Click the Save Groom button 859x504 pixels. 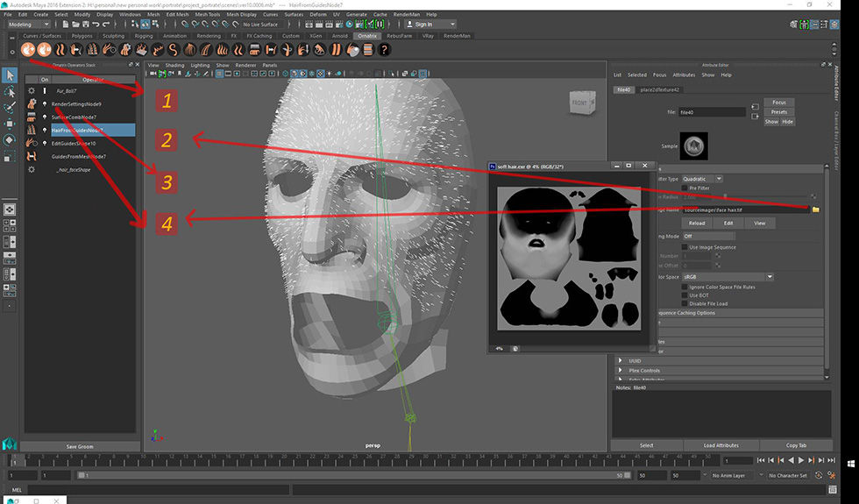tap(80, 446)
